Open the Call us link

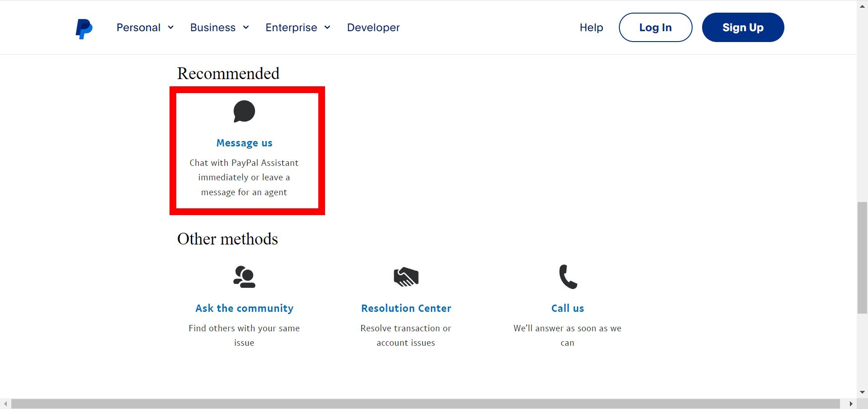coord(568,308)
